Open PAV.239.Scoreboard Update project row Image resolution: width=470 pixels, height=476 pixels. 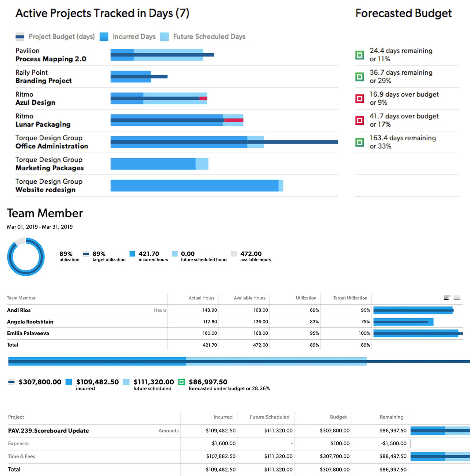(x=48, y=430)
